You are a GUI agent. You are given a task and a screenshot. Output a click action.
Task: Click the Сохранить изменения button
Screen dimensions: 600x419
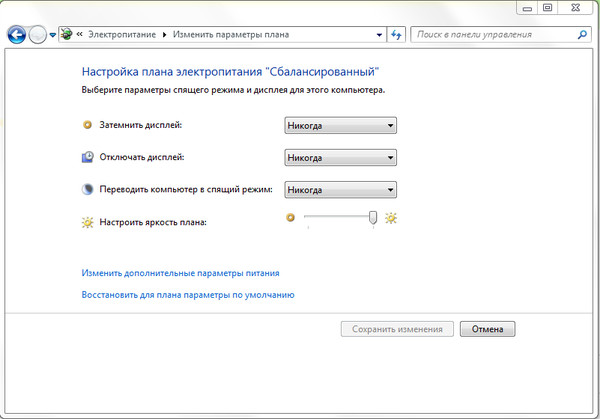pos(397,329)
